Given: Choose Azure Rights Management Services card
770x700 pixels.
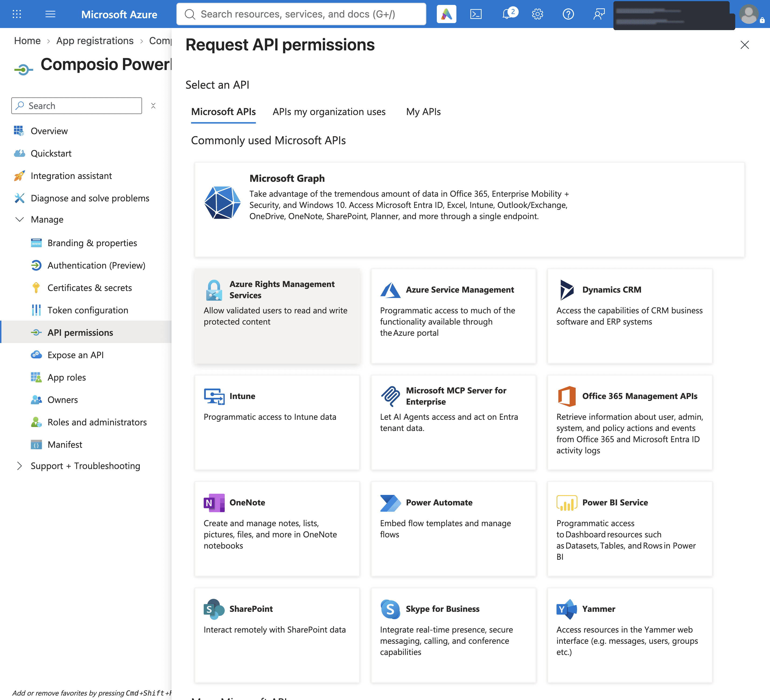Looking at the screenshot, I should click(277, 316).
